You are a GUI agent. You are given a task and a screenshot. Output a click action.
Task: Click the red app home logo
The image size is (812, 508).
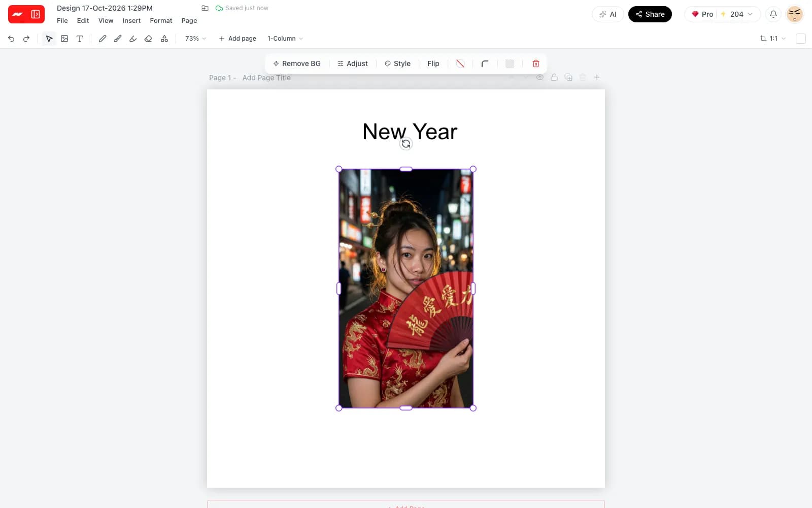click(26, 14)
